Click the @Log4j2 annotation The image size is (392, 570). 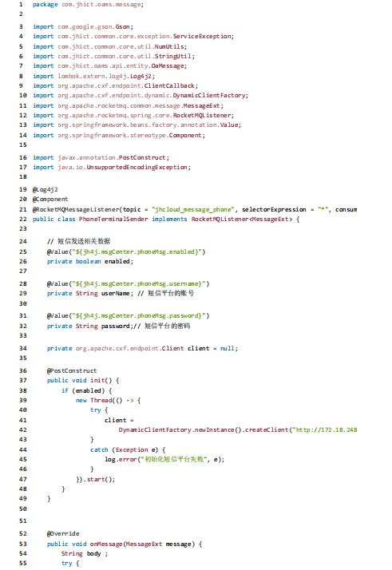[45, 190]
